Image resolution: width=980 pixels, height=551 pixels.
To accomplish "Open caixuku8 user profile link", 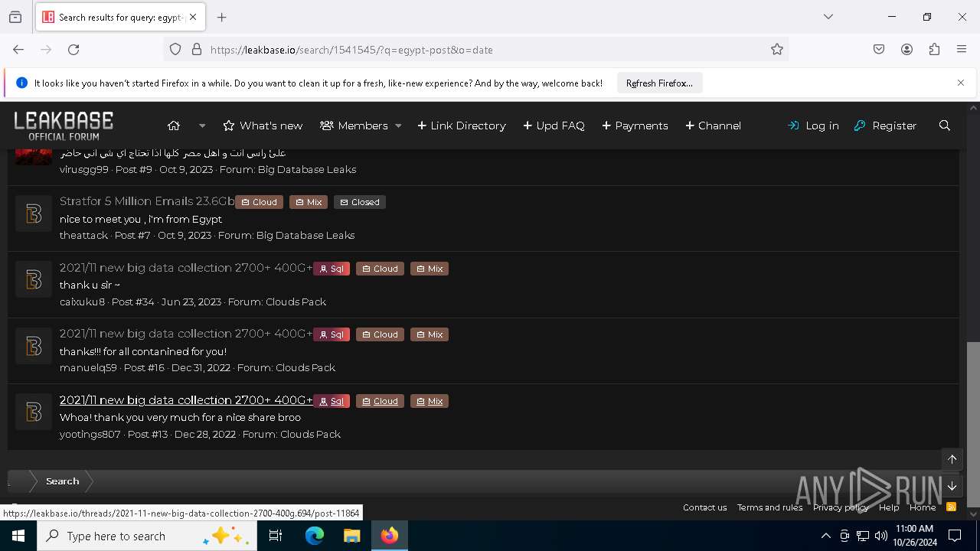I will click(x=82, y=302).
